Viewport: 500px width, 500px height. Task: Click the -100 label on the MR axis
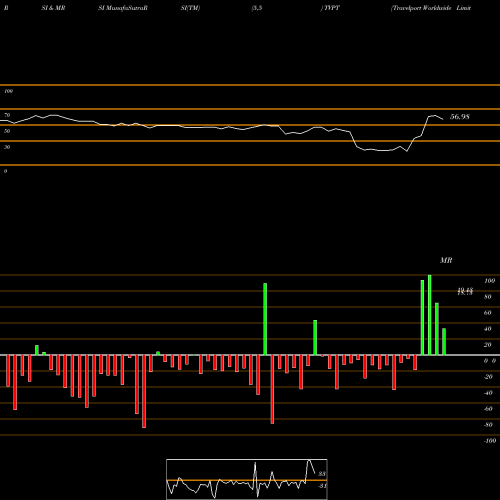point(490,441)
